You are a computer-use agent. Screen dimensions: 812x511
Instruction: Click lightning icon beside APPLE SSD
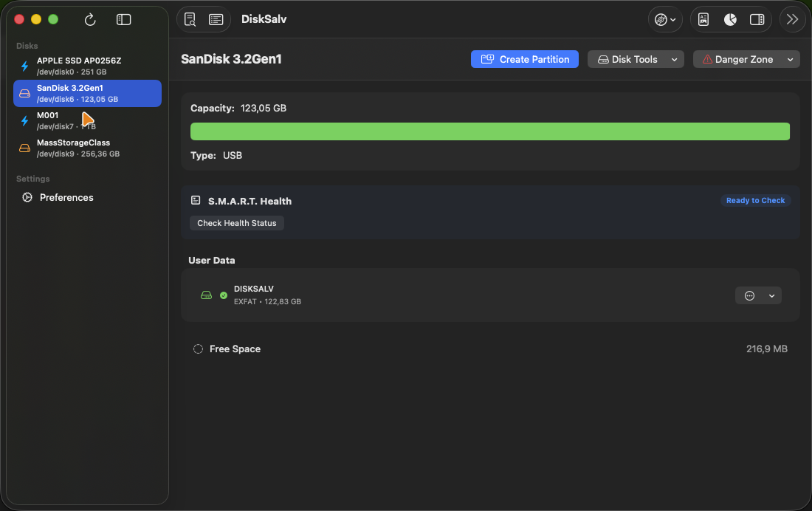[24, 66]
